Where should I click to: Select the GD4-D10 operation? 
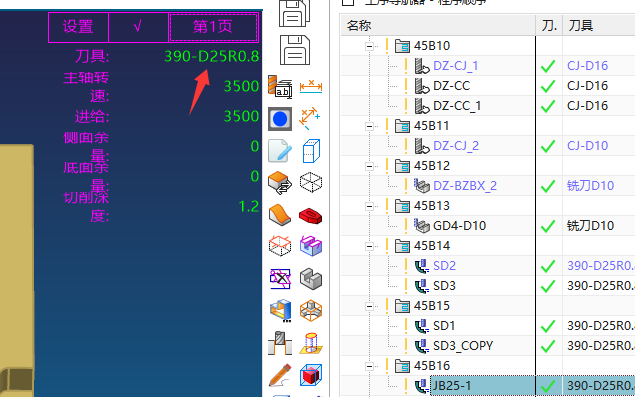tap(459, 226)
